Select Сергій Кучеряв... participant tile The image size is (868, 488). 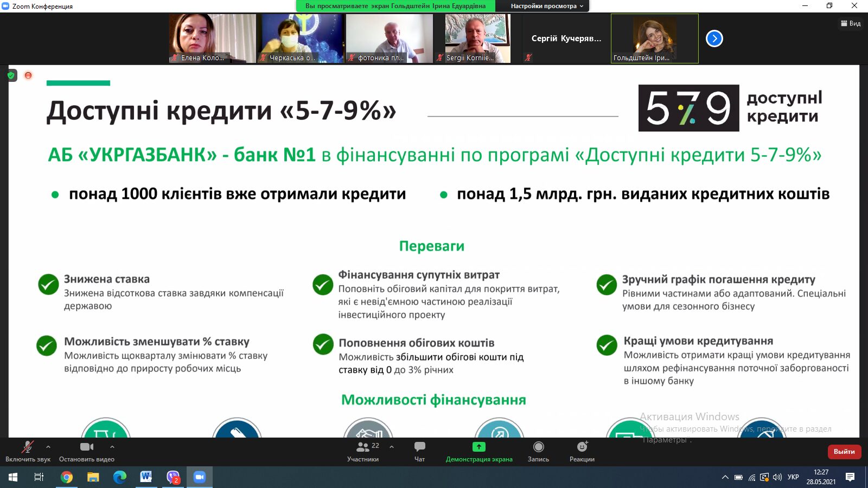coord(566,38)
